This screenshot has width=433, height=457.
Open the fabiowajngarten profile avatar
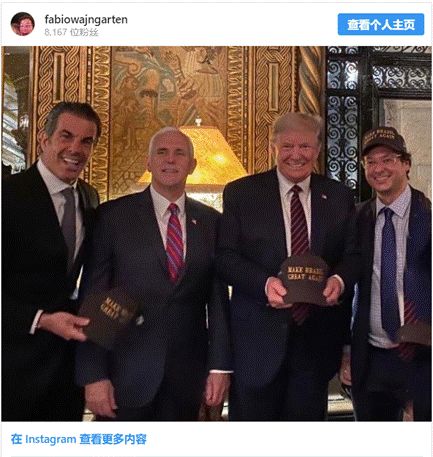(22, 24)
